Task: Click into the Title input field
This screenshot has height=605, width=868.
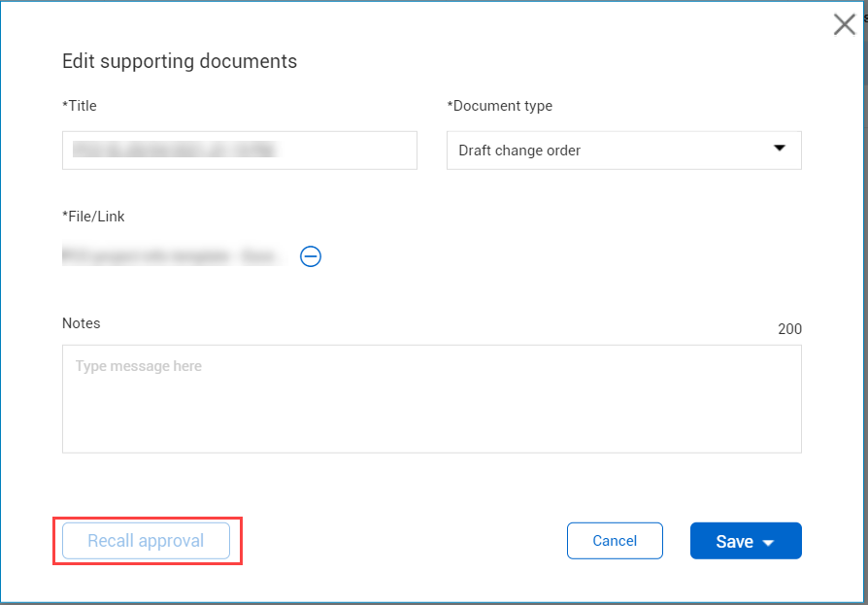Action: pos(240,151)
